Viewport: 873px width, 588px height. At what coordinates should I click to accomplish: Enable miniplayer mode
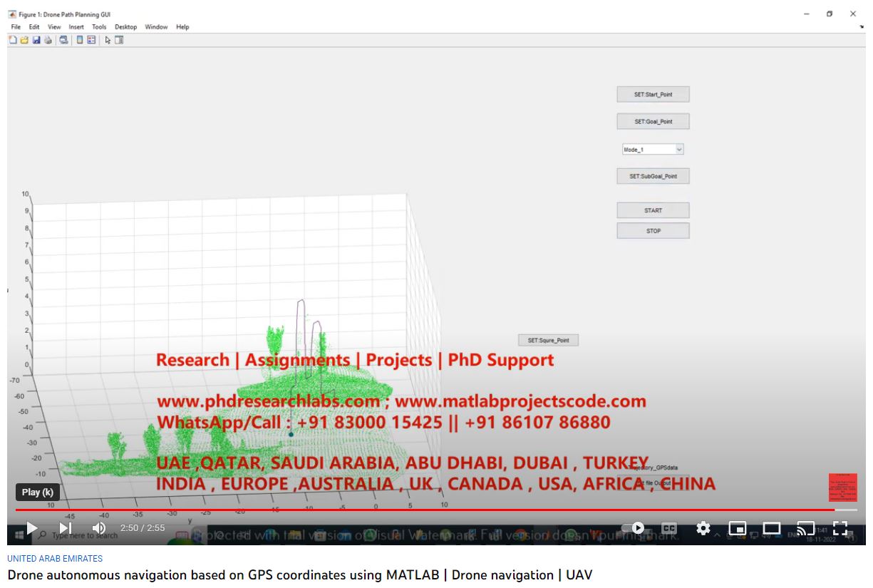pyautogui.click(x=738, y=528)
